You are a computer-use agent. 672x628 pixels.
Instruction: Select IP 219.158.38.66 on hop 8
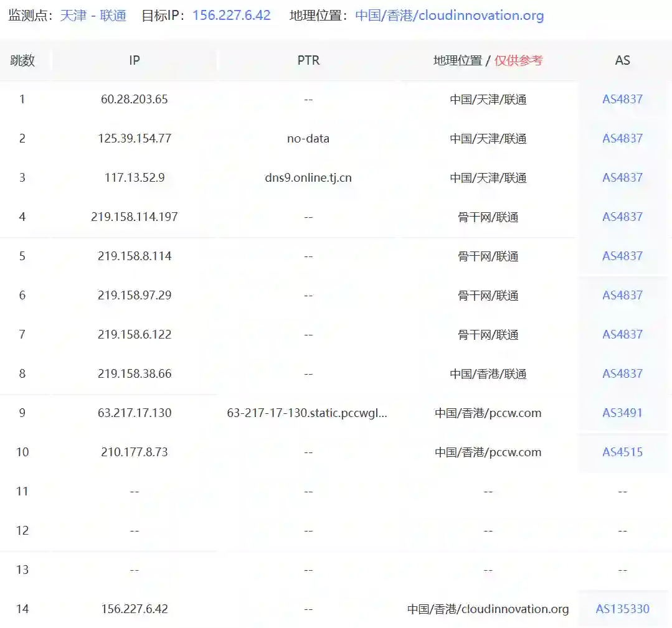134,373
